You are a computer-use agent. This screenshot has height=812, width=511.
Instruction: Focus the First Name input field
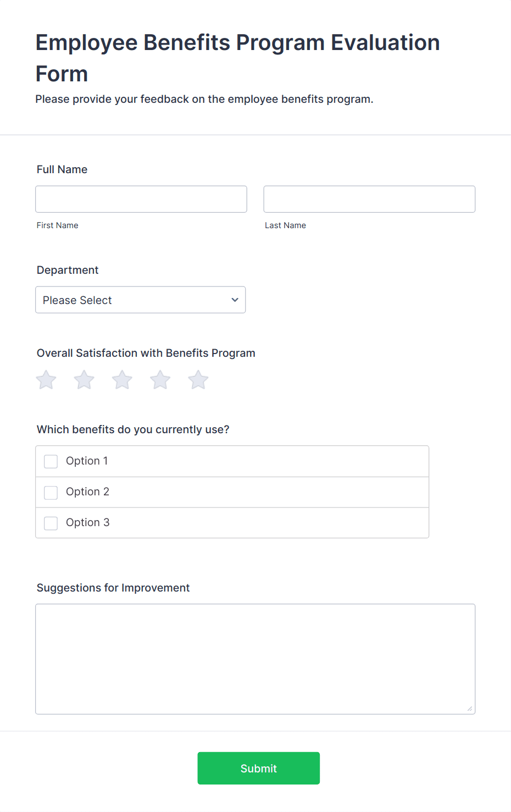click(x=141, y=199)
